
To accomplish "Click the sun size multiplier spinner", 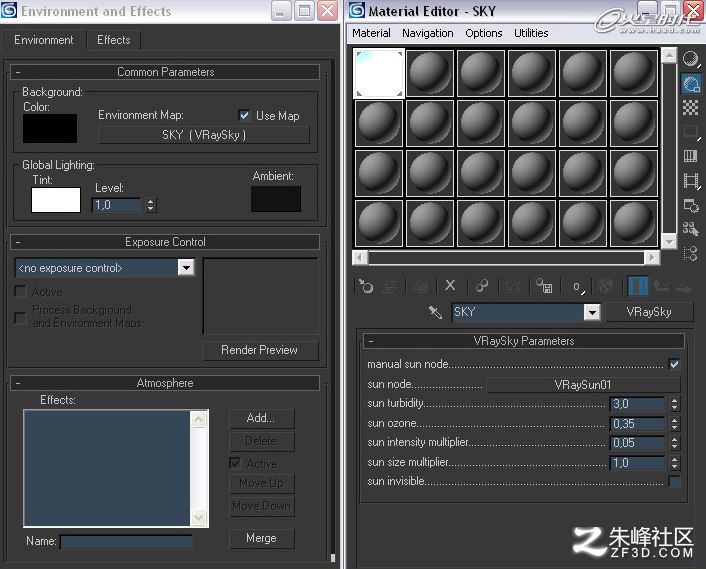I will (674, 463).
